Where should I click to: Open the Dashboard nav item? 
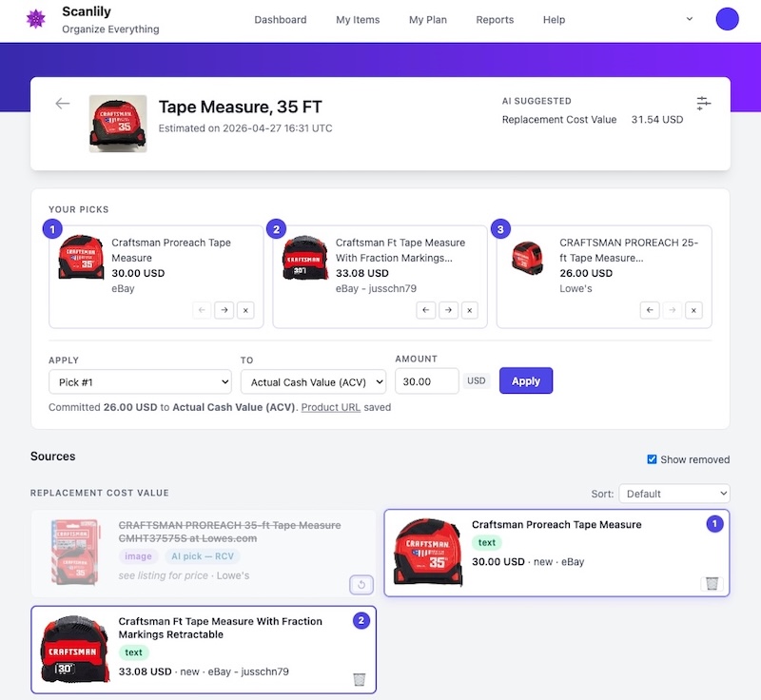coord(281,20)
